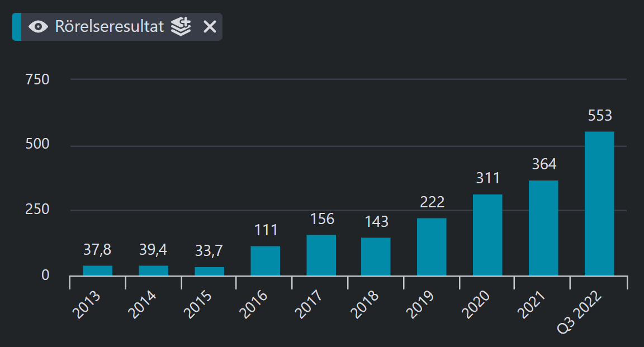Click the stacked layers plus icon
Image resolution: width=644 pixels, height=347 pixels.
point(181,27)
